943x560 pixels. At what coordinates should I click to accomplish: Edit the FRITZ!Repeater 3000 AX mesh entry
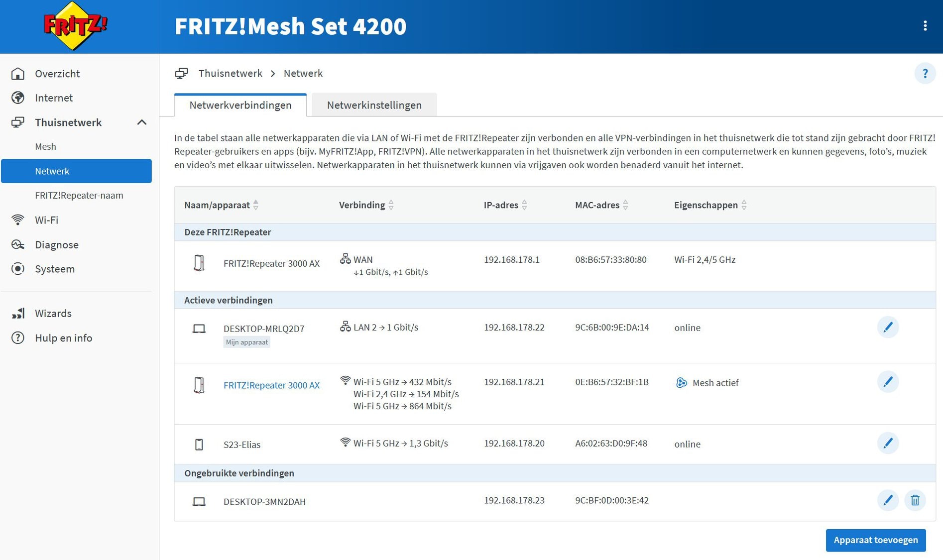click(x=887, y=382)
